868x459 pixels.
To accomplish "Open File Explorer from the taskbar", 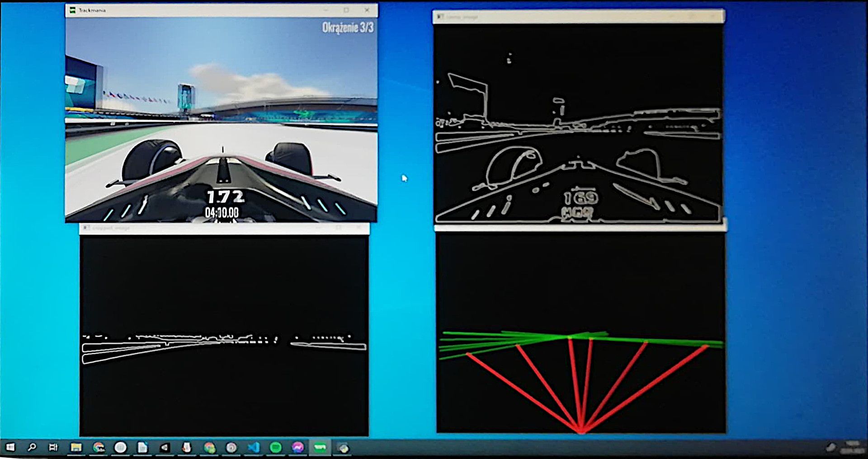I will click(x=76, y=447).
